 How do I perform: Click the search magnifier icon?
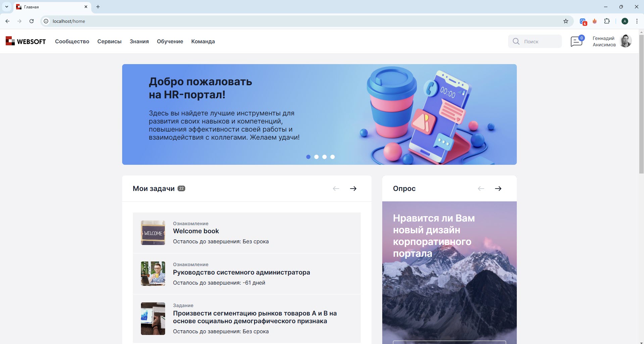pyautogui.click(x=516, y=41)
